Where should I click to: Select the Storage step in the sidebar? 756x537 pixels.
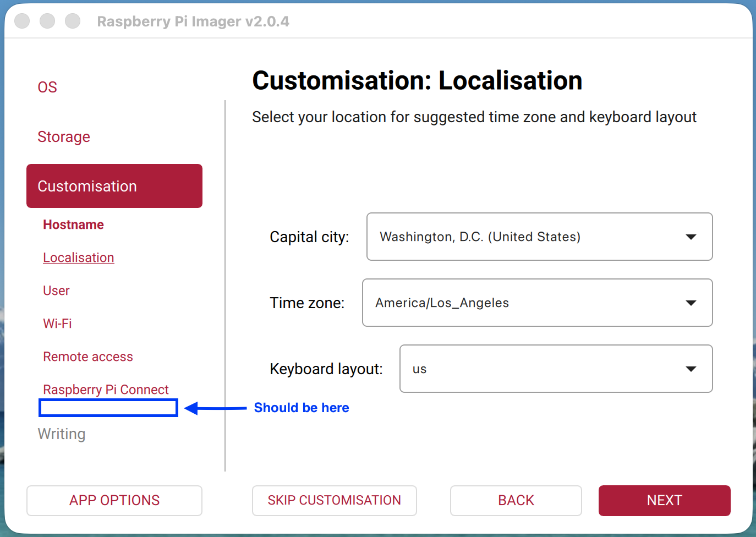(64, 137)
